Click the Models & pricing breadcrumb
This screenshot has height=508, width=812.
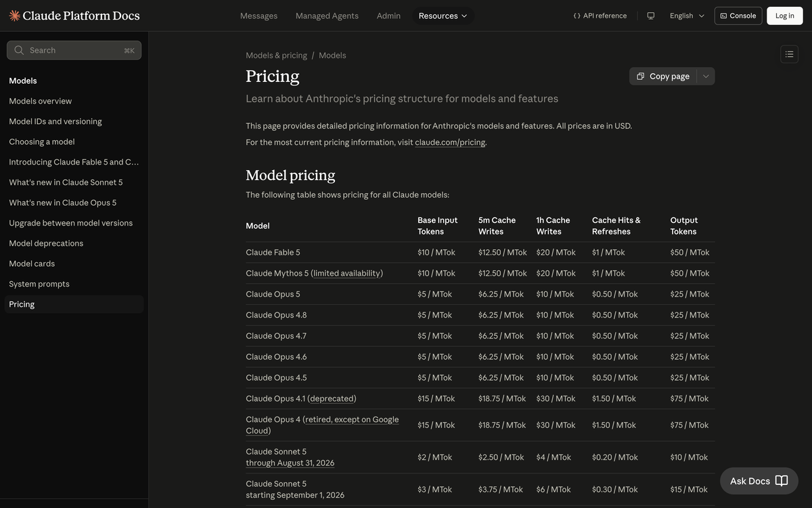[x=276, y=56]
